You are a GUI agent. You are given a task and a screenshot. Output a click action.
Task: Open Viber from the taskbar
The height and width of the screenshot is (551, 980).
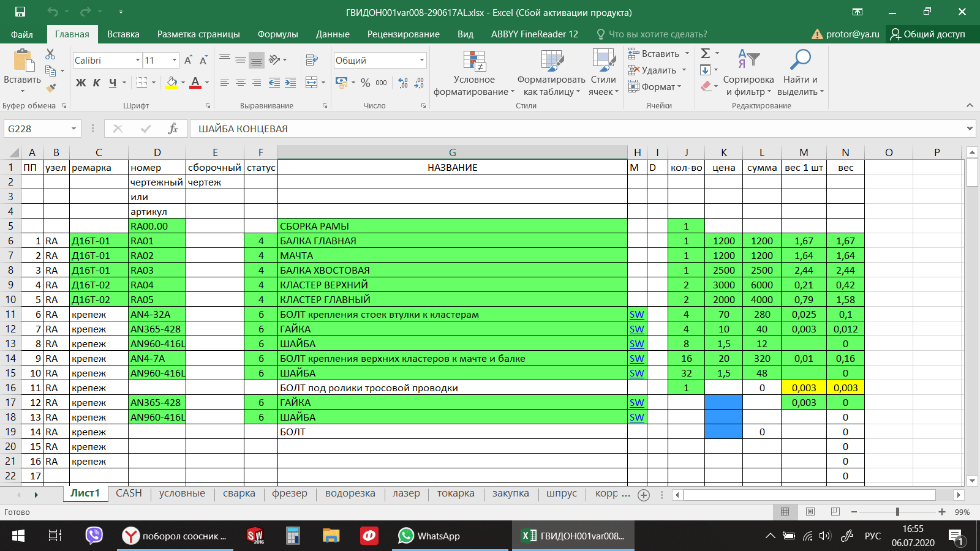pos(94,536)
